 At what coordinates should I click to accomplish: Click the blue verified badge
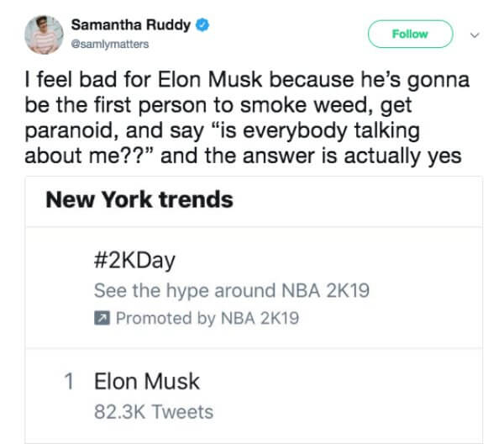click(201, 26)
